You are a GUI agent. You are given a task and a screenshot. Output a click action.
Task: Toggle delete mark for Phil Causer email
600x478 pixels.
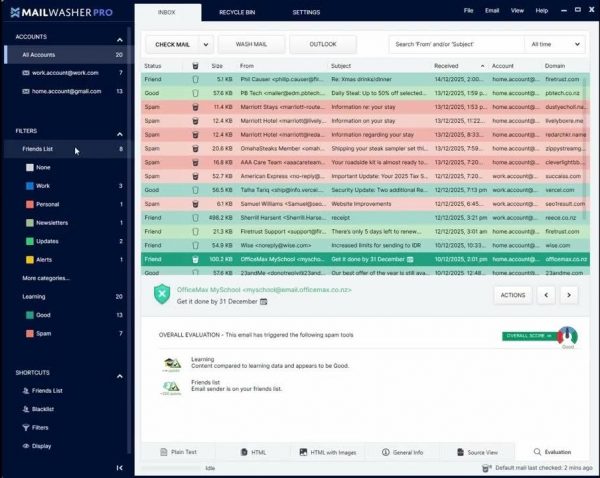click(x=195, y=79)
